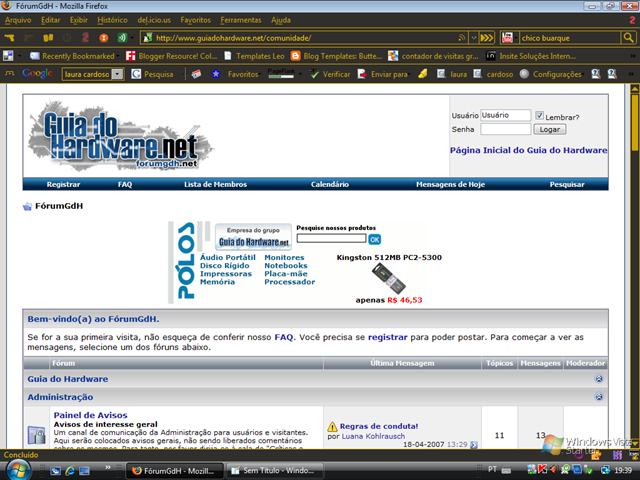The image size is (640, 480).
Task: Open the Blog Templates Blogger bookmark
Action: [336, 56]
